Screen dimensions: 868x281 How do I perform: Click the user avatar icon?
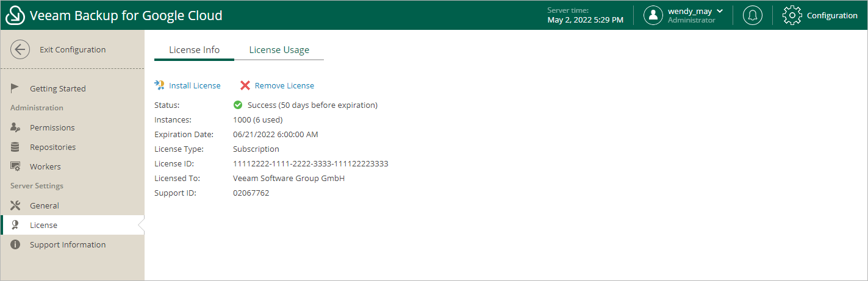click(653, 15)
